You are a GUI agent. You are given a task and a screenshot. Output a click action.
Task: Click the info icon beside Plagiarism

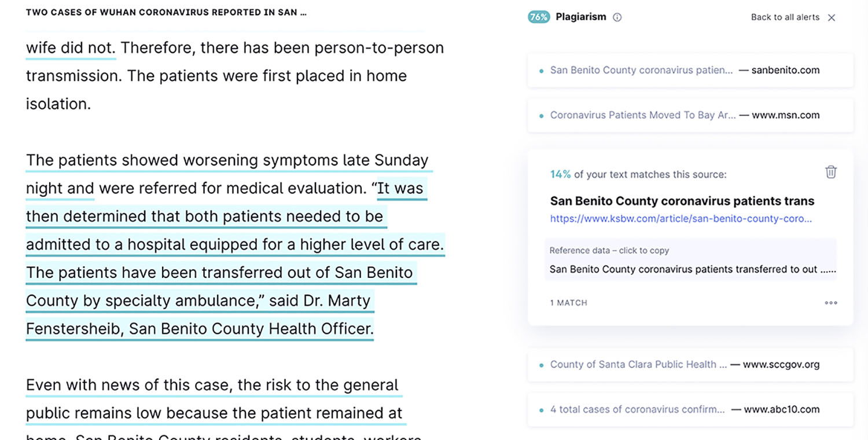tap(617, 17)
